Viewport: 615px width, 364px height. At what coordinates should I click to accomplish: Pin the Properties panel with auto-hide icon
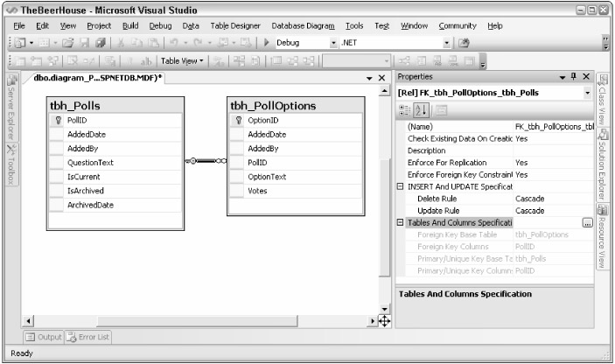[x=574, y=78]
